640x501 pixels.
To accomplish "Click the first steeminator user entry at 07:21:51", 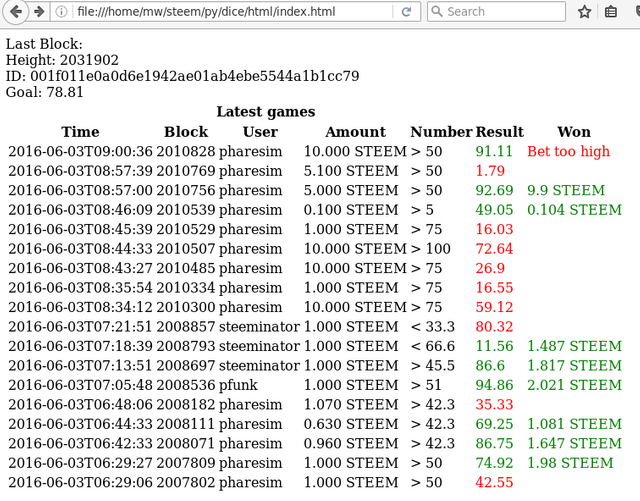I will click(x=259, y=327).
